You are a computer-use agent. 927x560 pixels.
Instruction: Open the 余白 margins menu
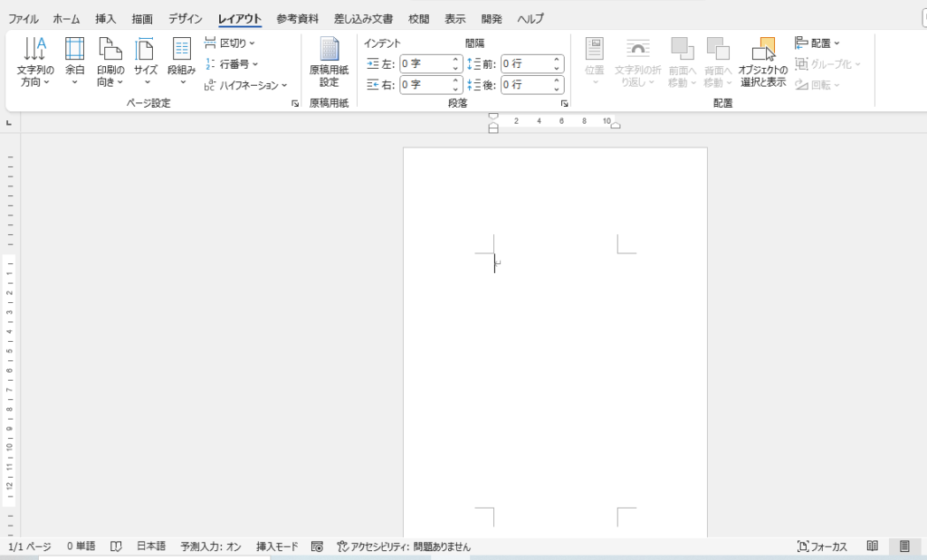[x=74, y=62]
